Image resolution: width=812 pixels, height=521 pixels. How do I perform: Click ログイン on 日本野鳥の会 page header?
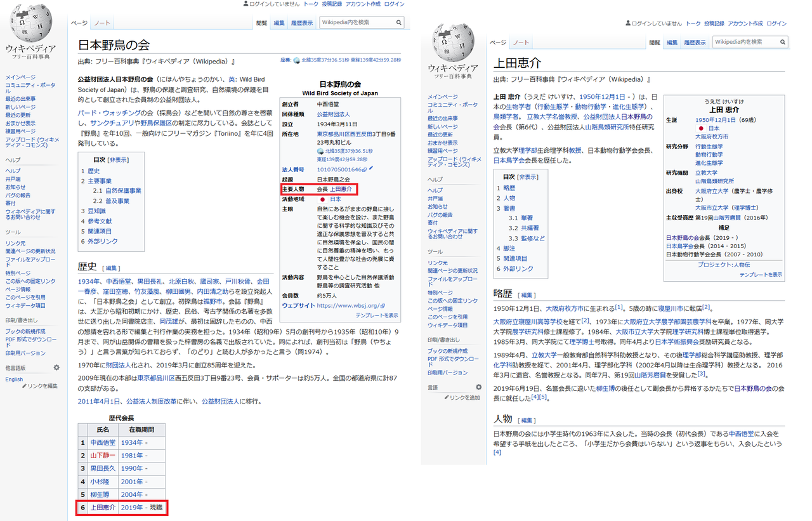(x=394, y=4)
